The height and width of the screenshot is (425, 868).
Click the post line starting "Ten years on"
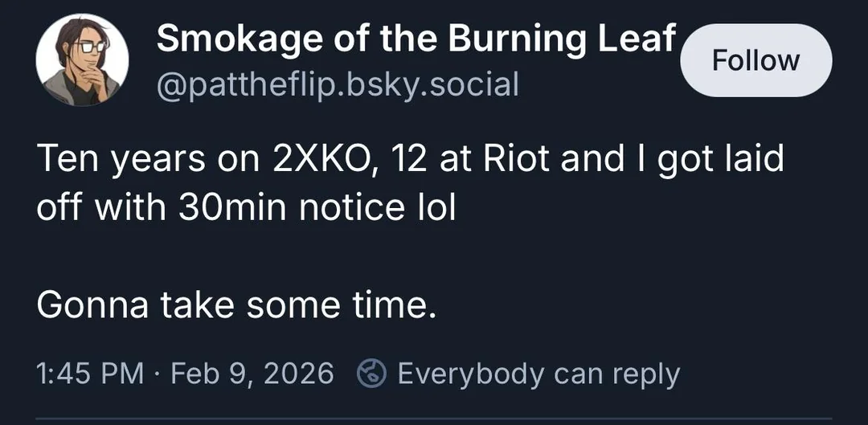(410, 159)
